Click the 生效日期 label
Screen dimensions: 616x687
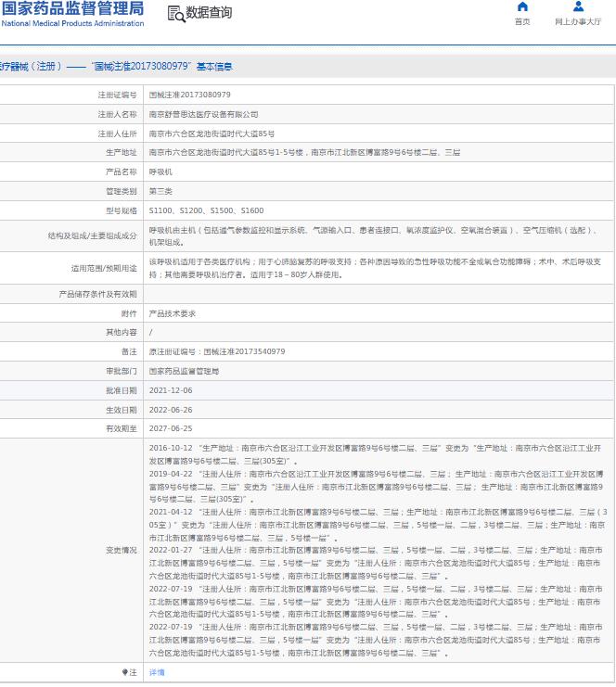[x=121, y=410]
